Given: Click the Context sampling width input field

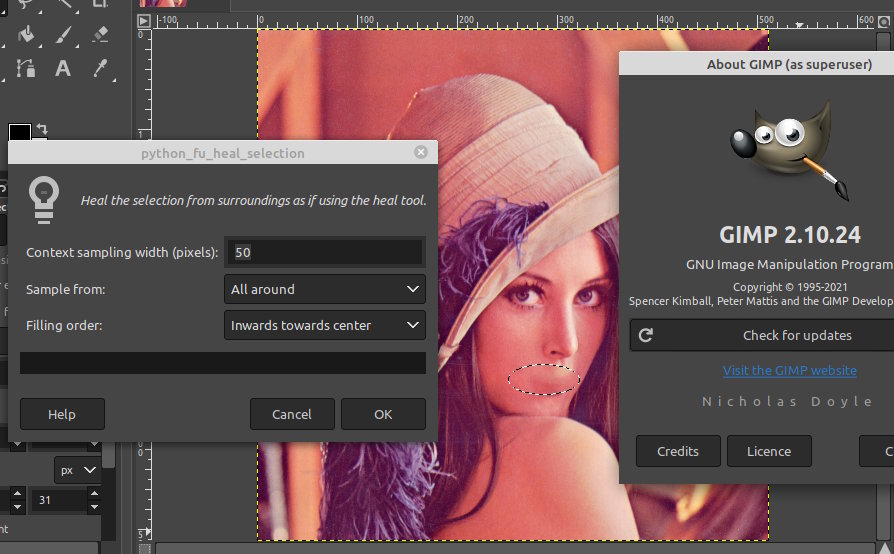Looking at the screenshot, I should [x=325, y=252].
